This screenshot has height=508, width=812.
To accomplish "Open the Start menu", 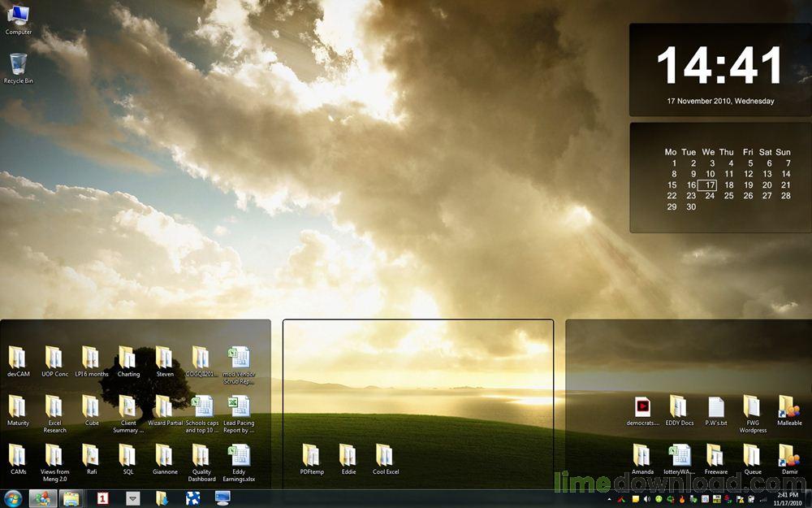I will 14,499.
